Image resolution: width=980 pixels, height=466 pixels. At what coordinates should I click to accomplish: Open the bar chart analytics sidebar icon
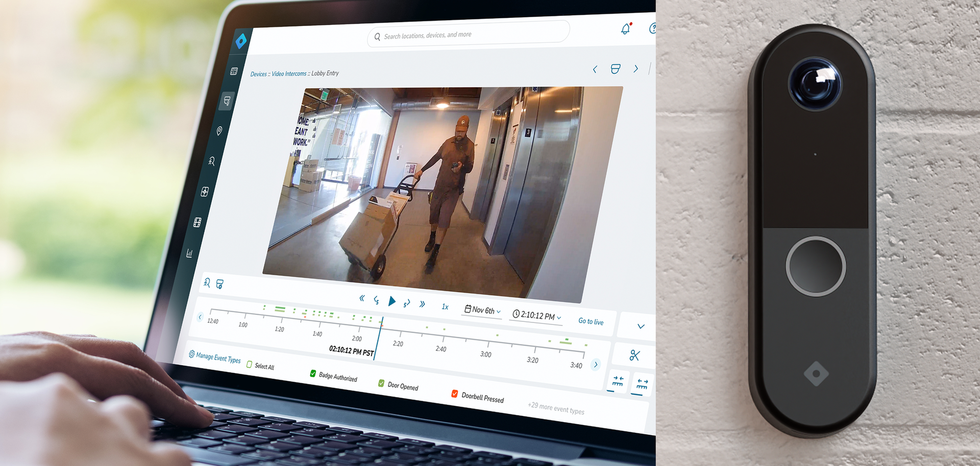[x=189, y=253]
